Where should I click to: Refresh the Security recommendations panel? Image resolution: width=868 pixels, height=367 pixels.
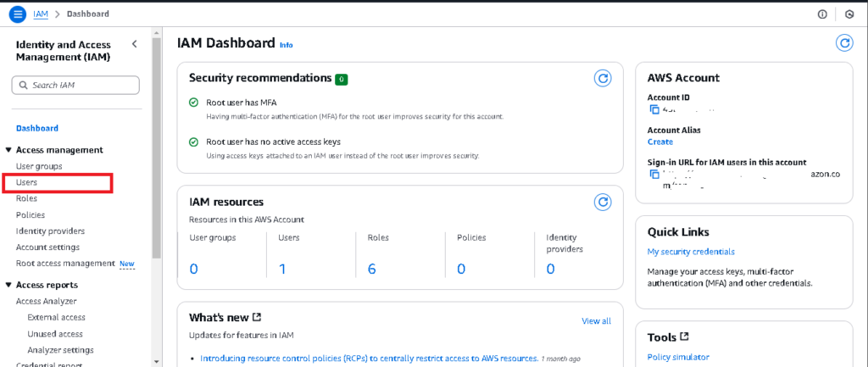click(x=603, y=79)
